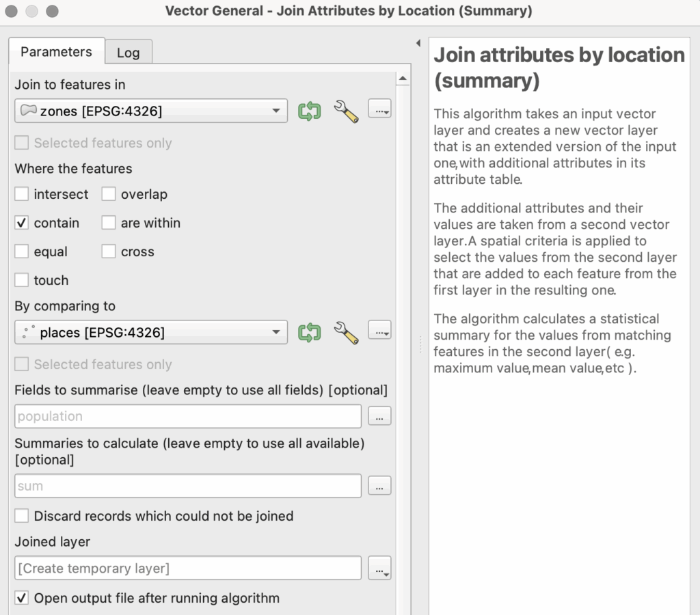Tick the are within checkbox
Screen dimensions: 700x615
pyautogui.click(x=109, y=223)
